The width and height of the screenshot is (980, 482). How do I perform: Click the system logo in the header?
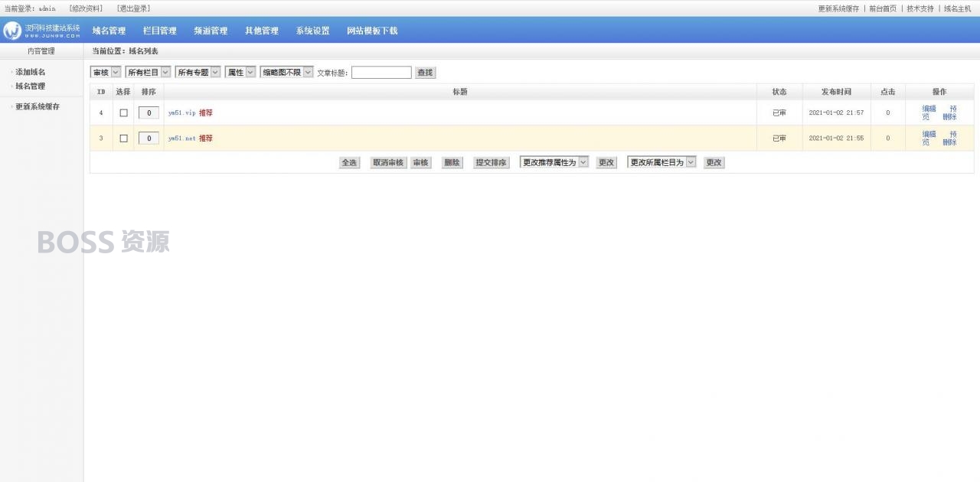41,31
